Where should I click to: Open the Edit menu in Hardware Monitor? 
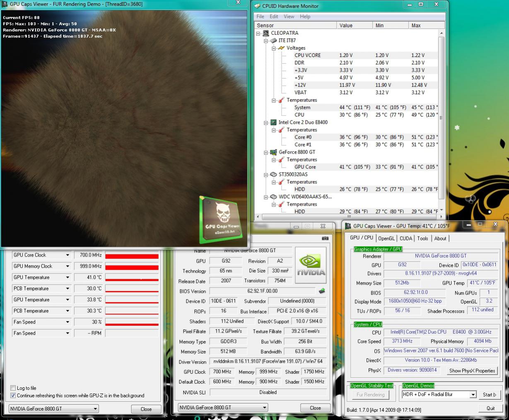(x=274, y=17)
